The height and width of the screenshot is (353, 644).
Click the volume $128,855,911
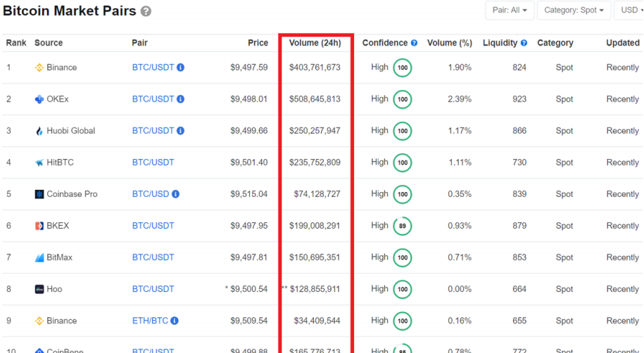[x=315, y=289]
